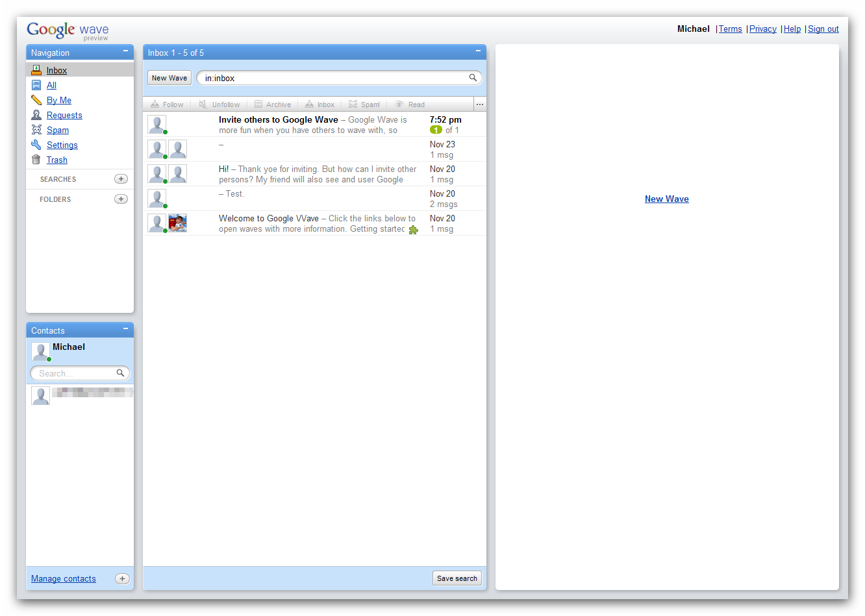Click the New Wave button beside search box
Screen dimensions: 865x616
point(169,78)
